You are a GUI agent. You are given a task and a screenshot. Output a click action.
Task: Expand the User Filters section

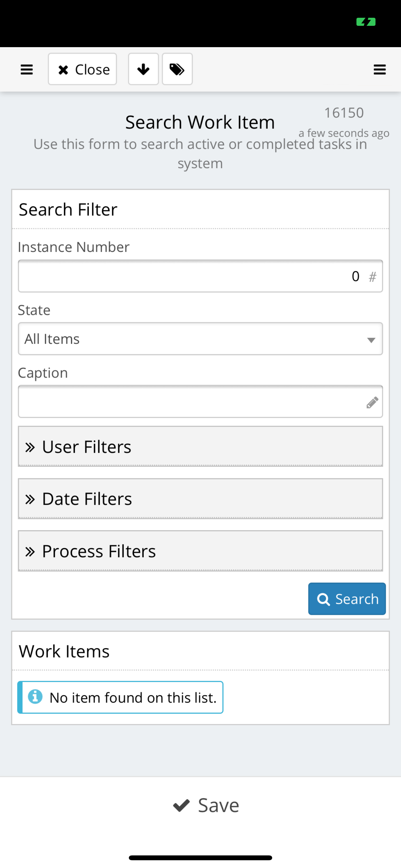point(200,447)
